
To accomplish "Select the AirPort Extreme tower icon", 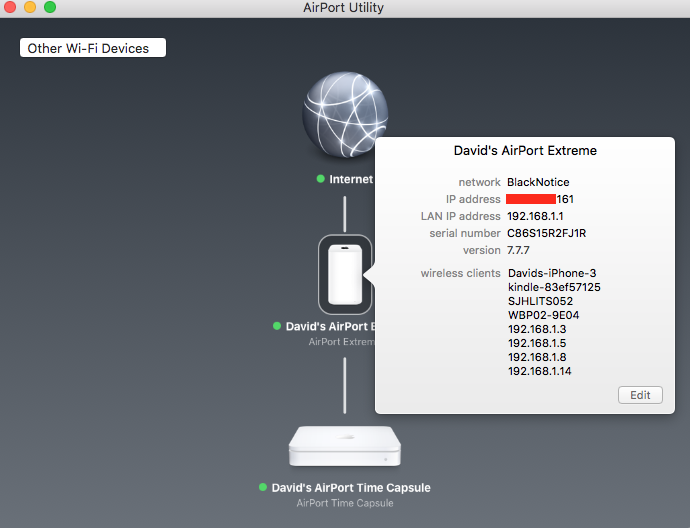I will tap(345, 275).
